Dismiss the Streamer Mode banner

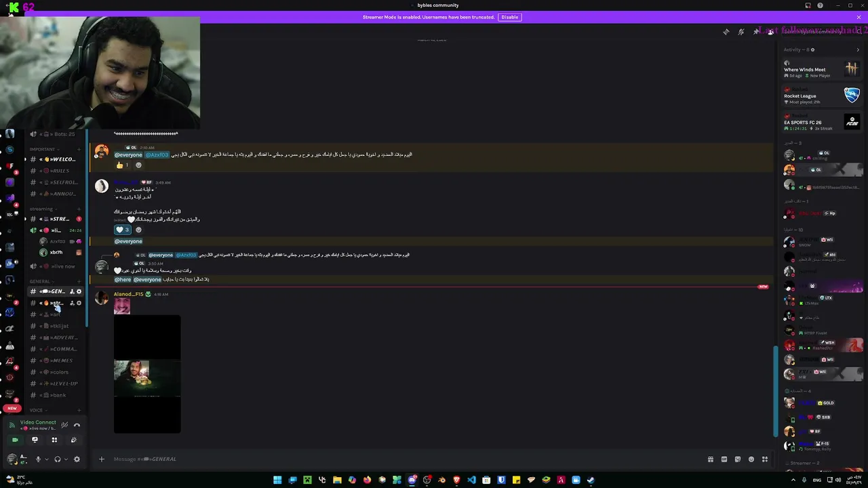tap(859, 17)
